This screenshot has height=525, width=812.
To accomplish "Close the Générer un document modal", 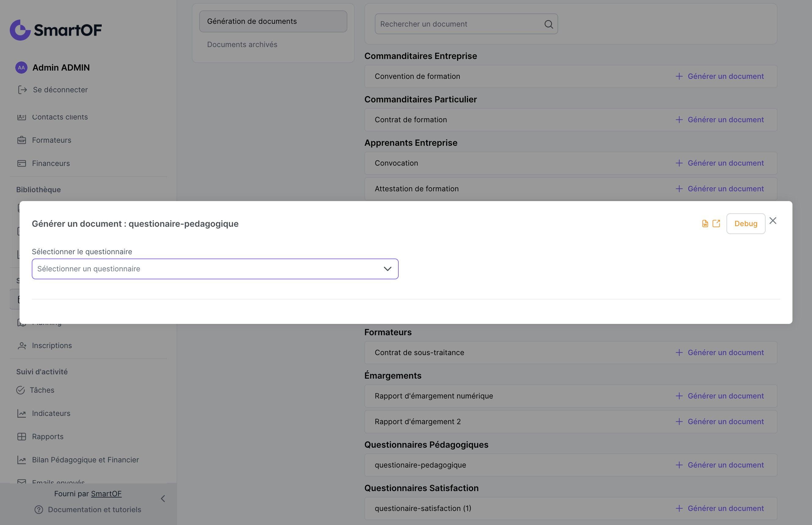I will pyautogui.click(x=773, y=221).
